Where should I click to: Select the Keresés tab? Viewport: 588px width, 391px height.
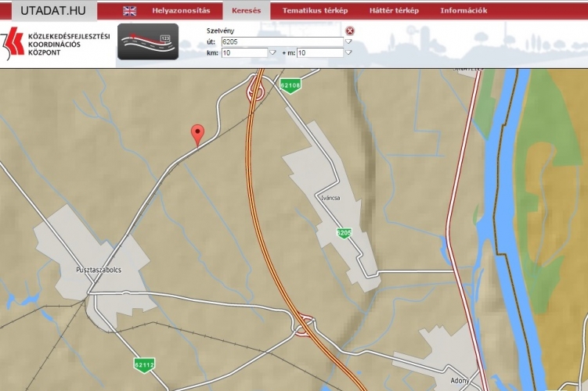(246, 11)
